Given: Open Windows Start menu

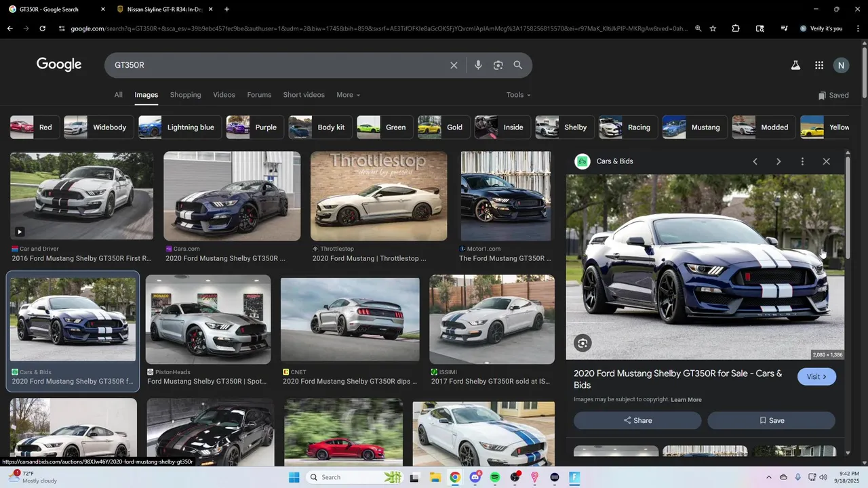Looking at the screenshot, I should click(x=294, y=477).
